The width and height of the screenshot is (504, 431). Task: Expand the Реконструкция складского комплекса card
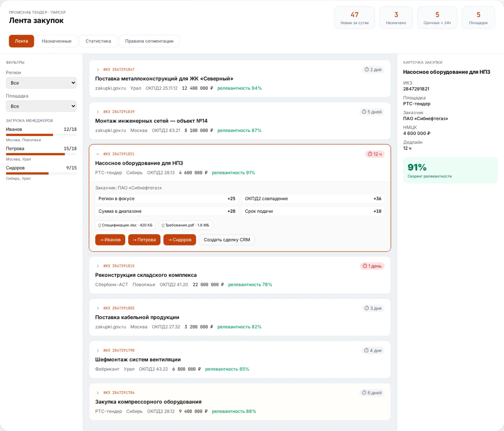(98, 266)
